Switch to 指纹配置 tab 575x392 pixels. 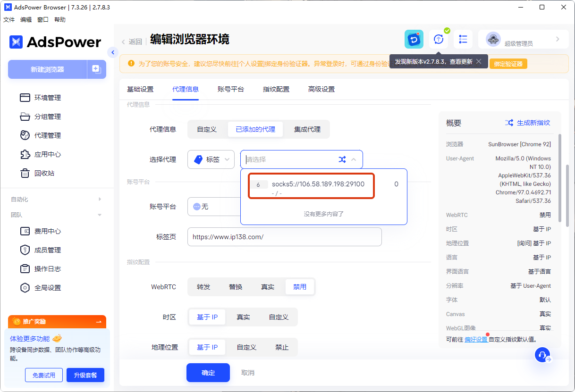click(x=276, y=89)
